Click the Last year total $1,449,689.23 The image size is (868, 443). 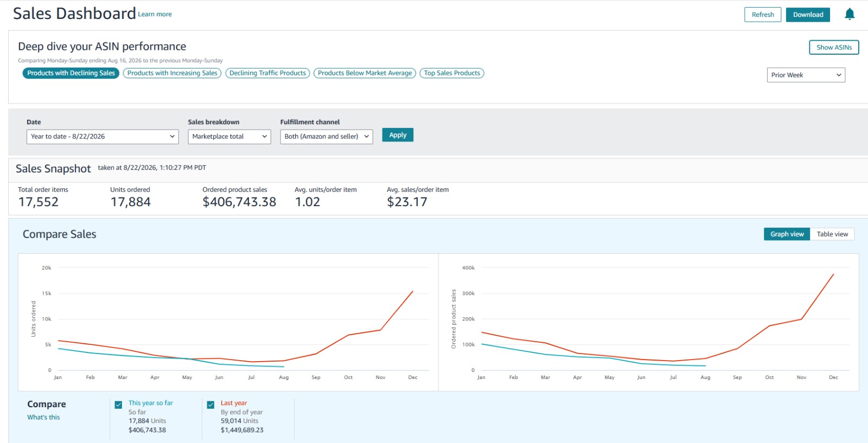[242, 430]
